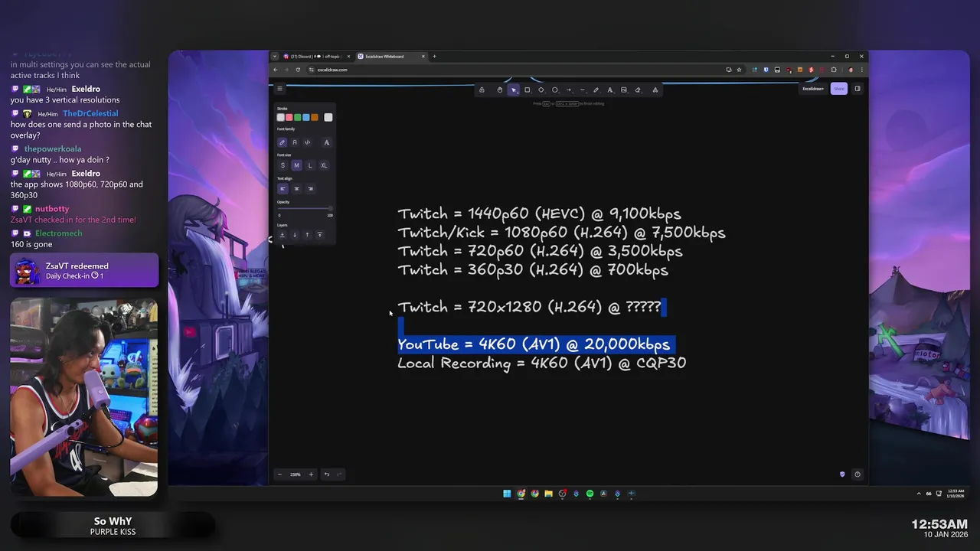Viewport: 980px width, 551px height.
Task: Zoom out with the minus button
Action: coord(279,474)
